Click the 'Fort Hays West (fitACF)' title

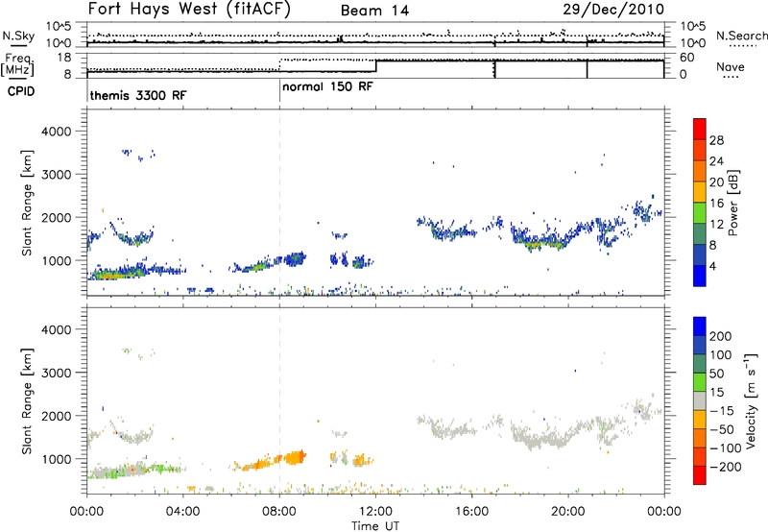pyautogui.click(x=189, y=10)
